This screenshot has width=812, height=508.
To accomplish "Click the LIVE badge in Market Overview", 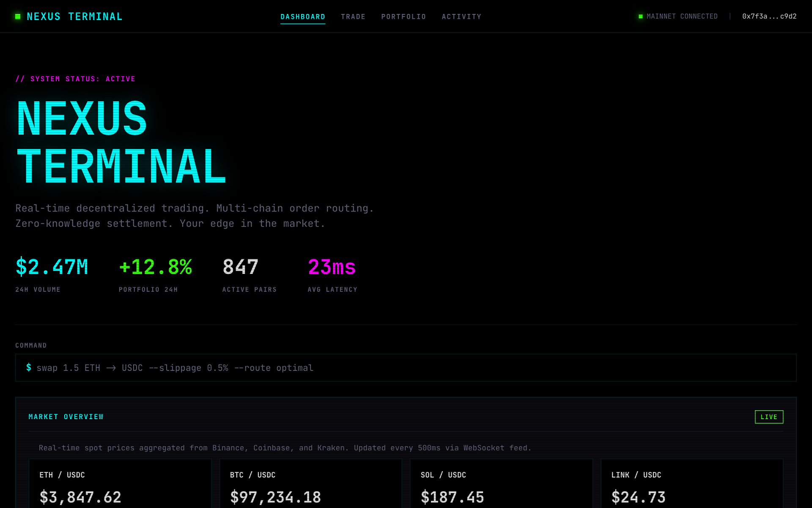I will [769, 417].
